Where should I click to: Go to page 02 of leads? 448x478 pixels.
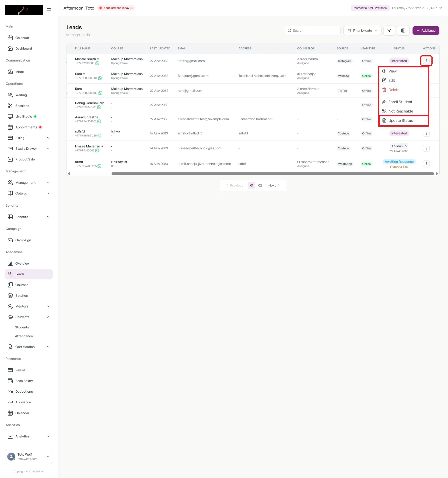tap(260, 185)
